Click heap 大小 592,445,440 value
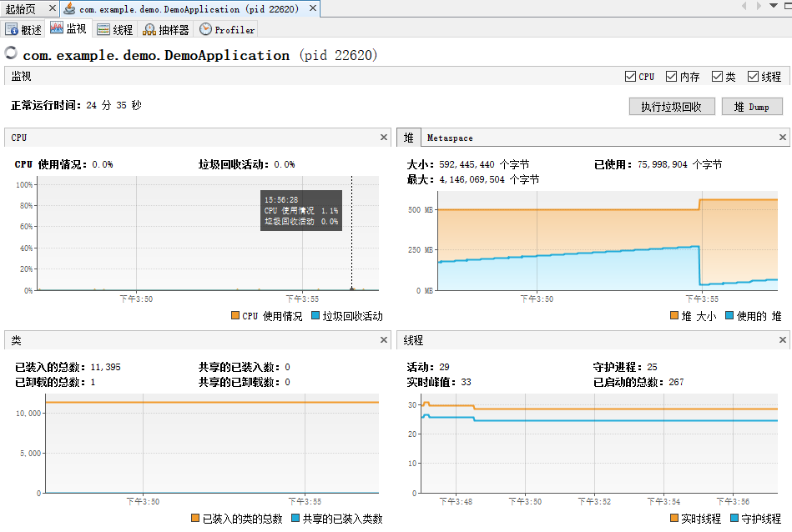The width and height of the screenshot is (792, 532). (484, 164)
